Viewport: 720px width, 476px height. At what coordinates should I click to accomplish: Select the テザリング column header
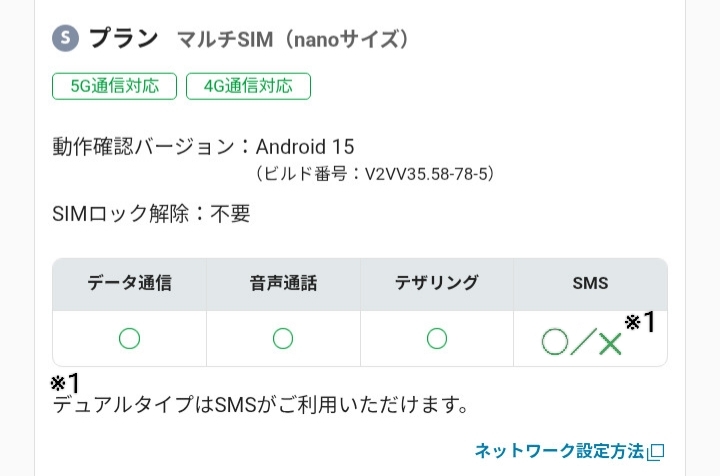click(437, 283)
